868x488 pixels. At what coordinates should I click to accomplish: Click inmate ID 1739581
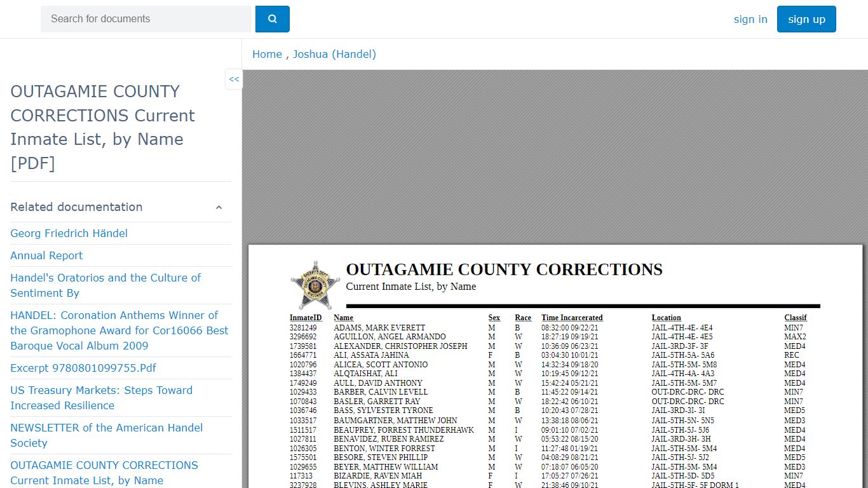(303, 346)
